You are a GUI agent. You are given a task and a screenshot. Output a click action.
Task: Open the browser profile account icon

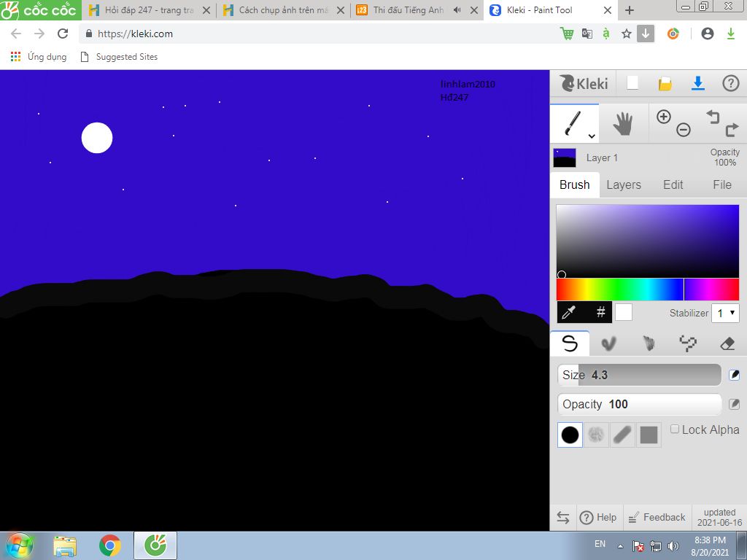click(708, 34)
